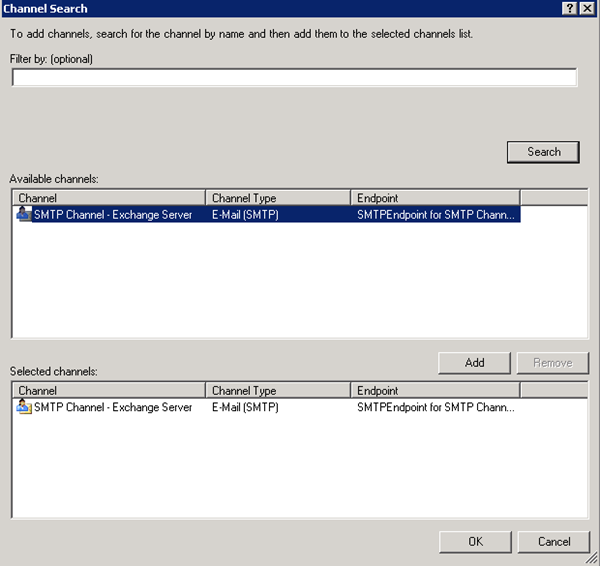Click the SMTP channel icon in Available channels
Image resolution: width=600 pixels, height=566 pixels.
tap(23, 214)
